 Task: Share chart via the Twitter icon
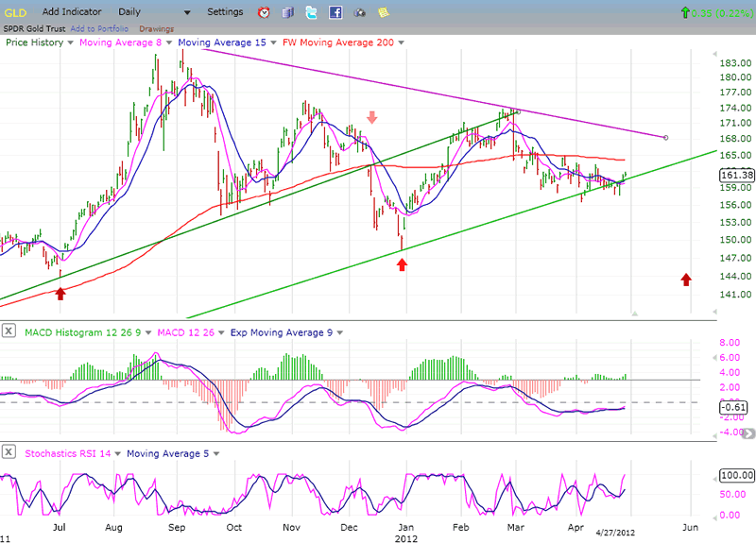311,12
